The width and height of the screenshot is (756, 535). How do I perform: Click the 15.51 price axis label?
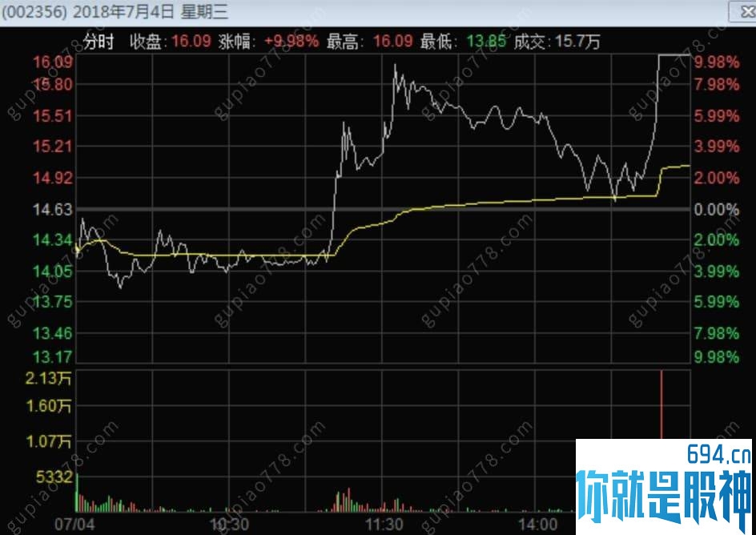coord(53,116)
